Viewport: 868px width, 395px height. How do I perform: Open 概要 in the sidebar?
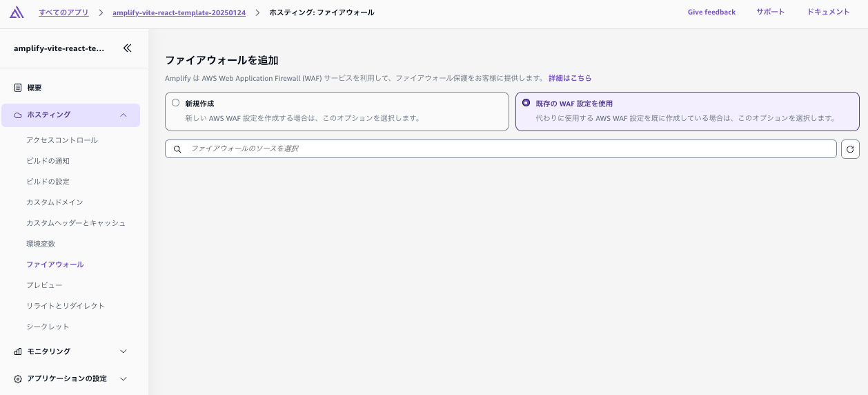coord(34,88)
